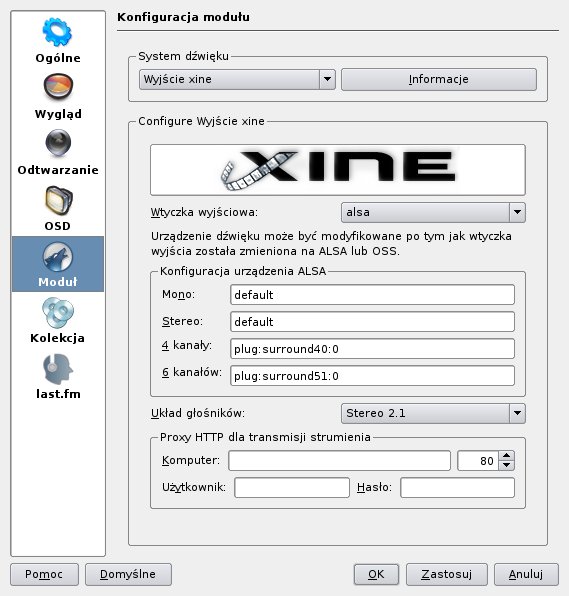Expand the Układ głośników Stereo 2.1 dropdown
569x596 pixels.
click(x=433, y=413)
